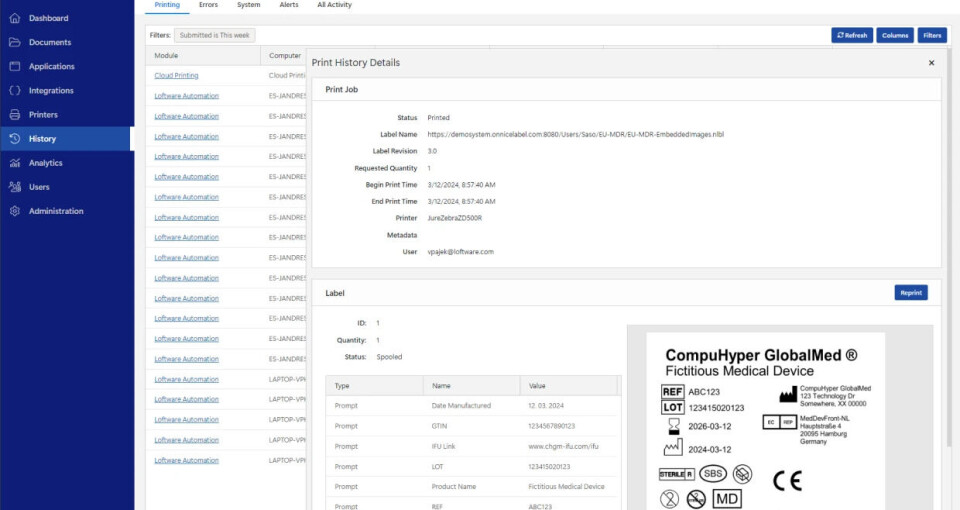Click the Submitted is This week filter chip
This screenshot has height=510, width=960.
pos(214,35)
